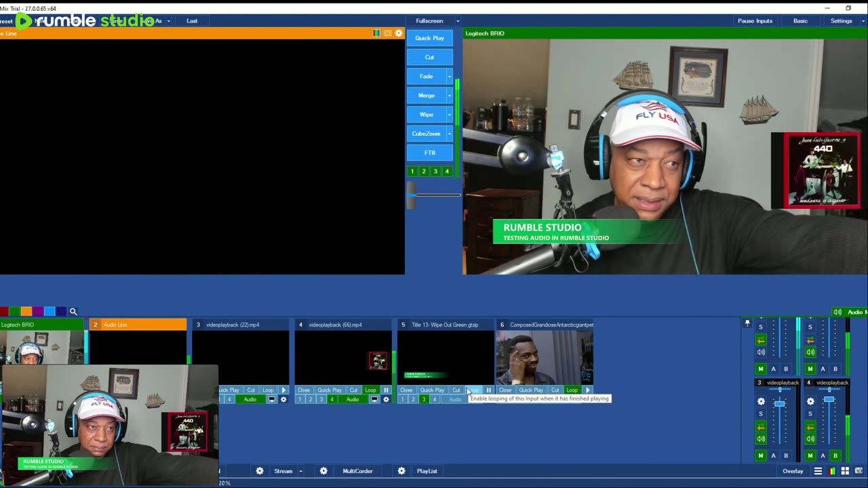The width and height of the screenshot is (868, 488).
Task: Click the MultiCorder button
Action: 357,471
